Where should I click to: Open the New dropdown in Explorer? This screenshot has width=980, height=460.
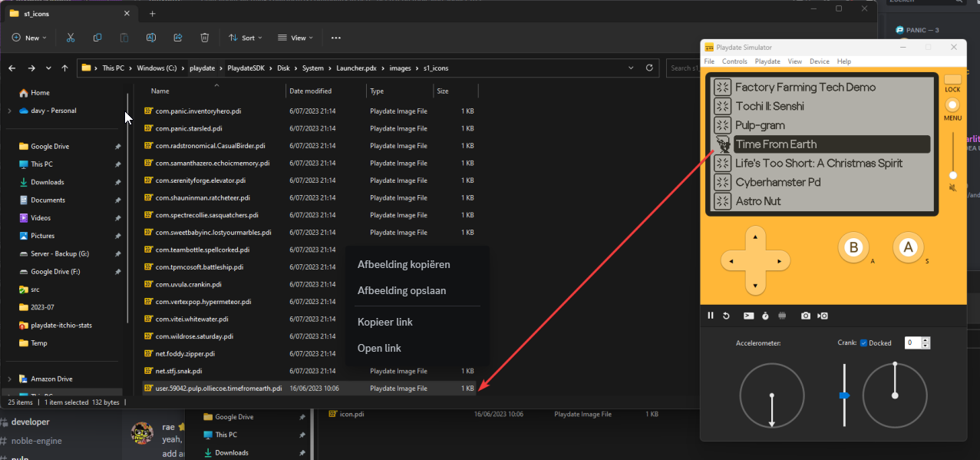(x=29, y=38)
